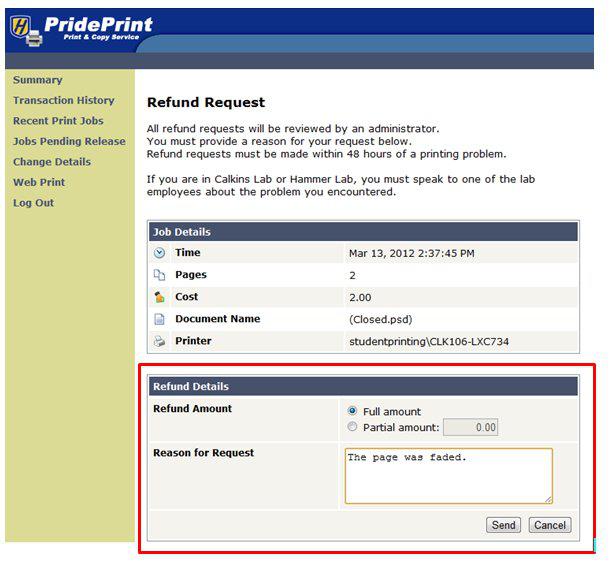Click the document icon beside Document Name

159,319
